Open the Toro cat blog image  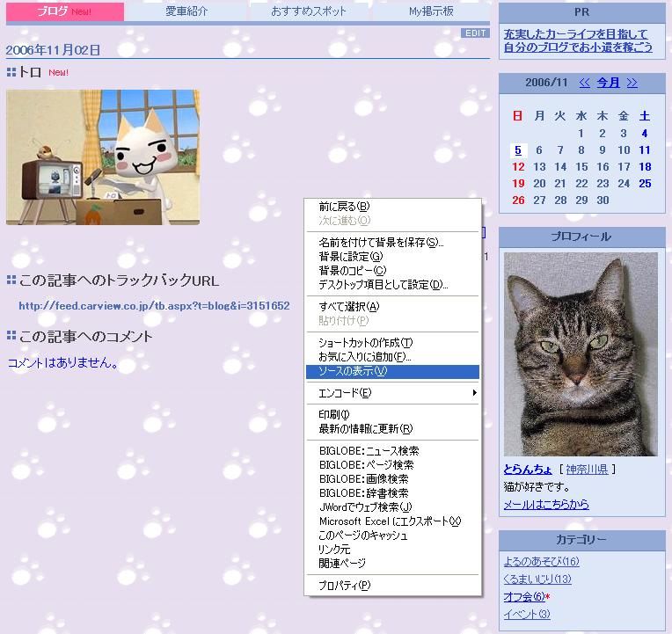pyautogui.click(x=103, y=157)
